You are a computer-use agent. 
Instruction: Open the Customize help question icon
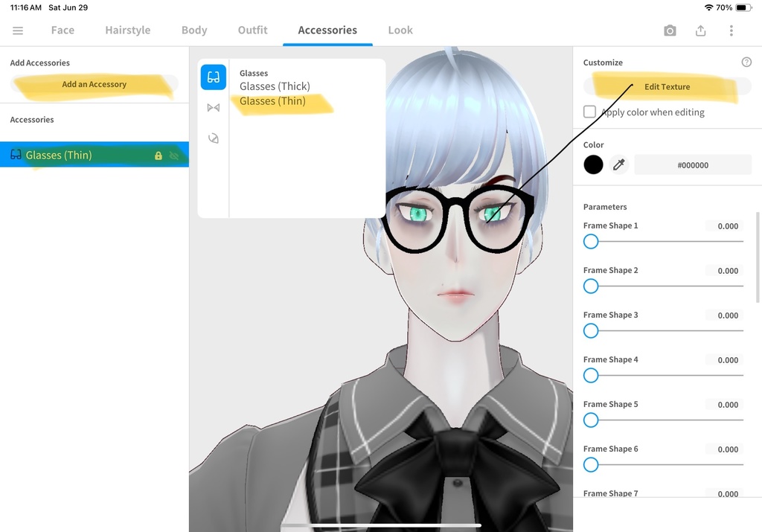click(746, 63)
